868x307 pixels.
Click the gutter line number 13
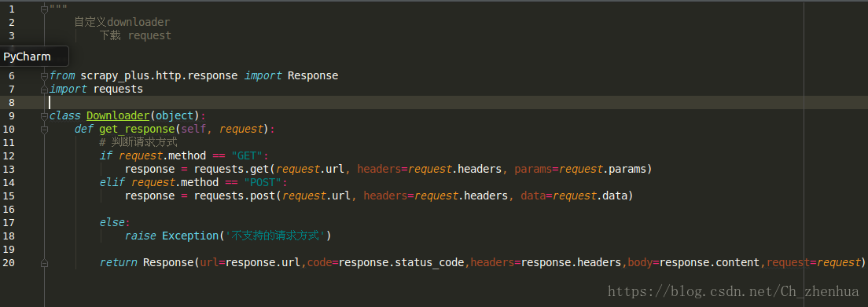[9, 169]
